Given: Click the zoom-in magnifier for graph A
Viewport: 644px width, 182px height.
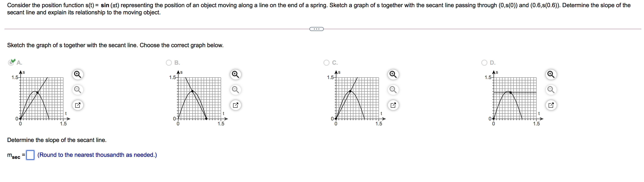Looking at the screenshot, I should point(78,74).
